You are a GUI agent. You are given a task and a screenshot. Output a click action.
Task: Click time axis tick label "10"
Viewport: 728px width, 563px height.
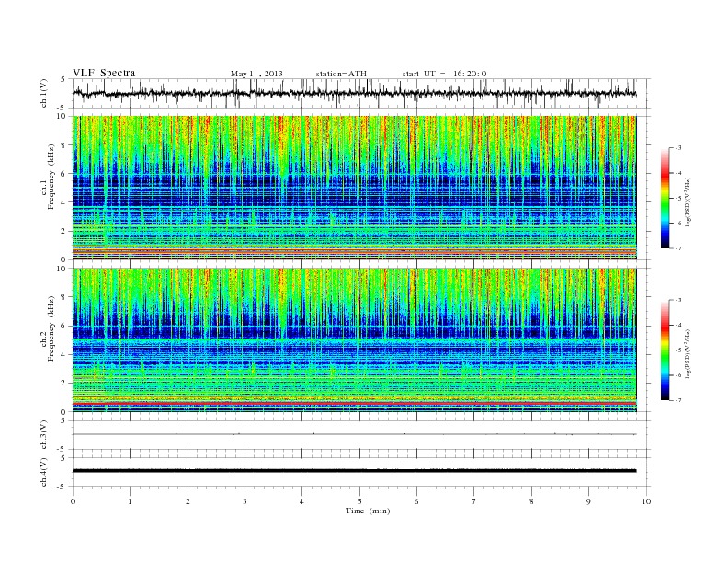pyautogui.click(x=646, y=501)
